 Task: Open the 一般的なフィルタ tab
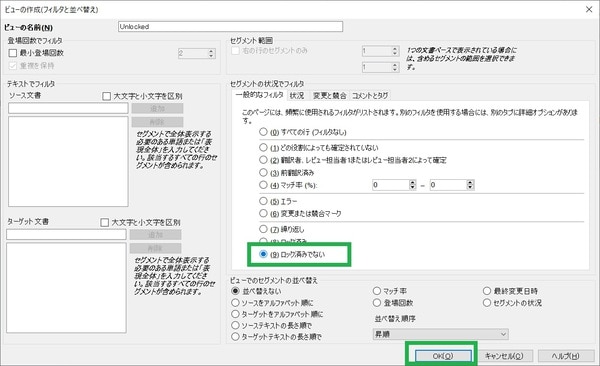click(259, 95)
